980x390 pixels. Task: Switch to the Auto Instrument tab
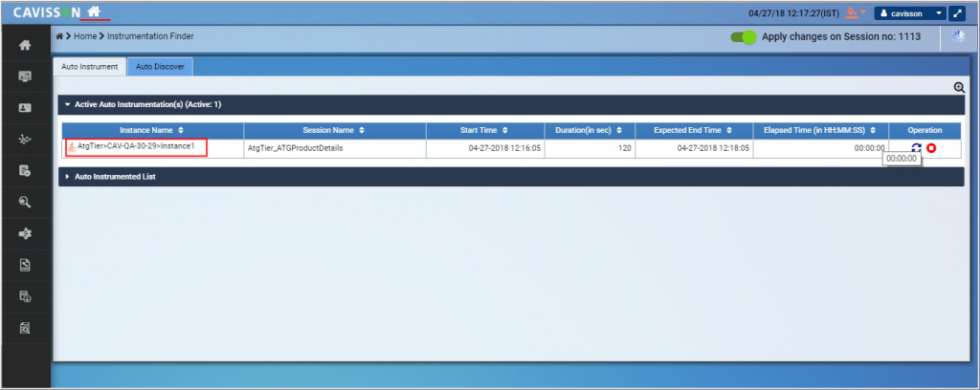(x=89, y=67)
